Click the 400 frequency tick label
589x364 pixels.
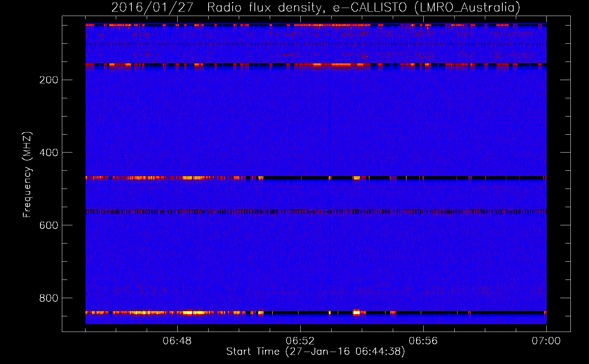click(x=49, y=153)
